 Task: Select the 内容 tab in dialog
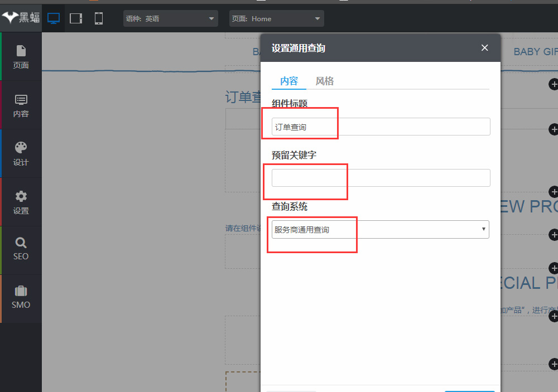point(289,81)
